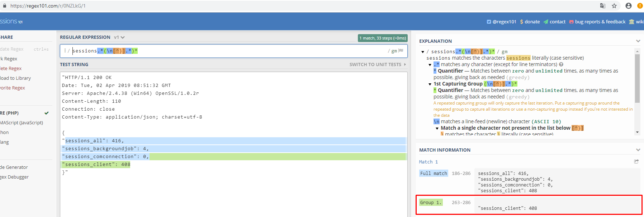The height and width of the screenshot is (217, 644).
Task: Click the 'Quantifier' text under 1st Capturing Group
Action: [450, 90]
